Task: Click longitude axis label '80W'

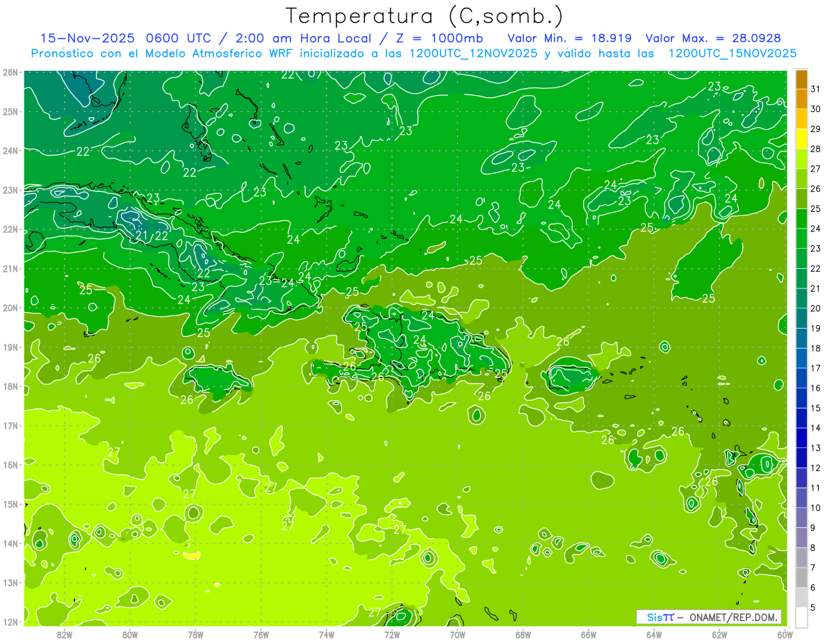Action: click(x=130, y=634)
